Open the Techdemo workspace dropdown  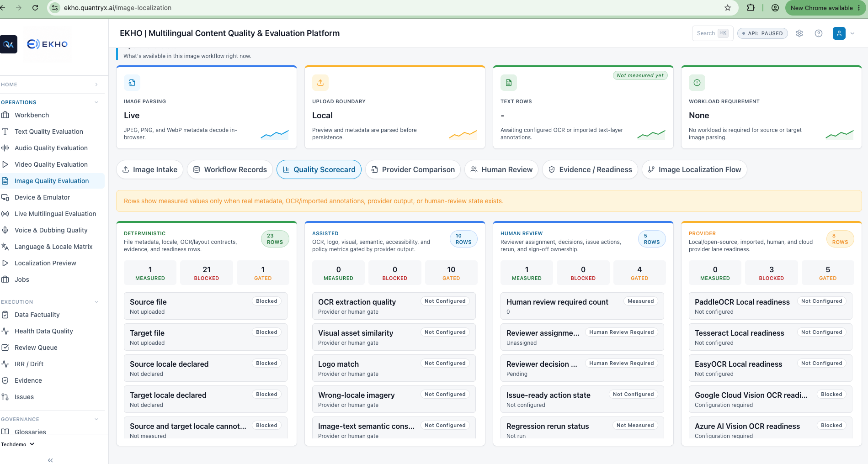tap(18, 444)
